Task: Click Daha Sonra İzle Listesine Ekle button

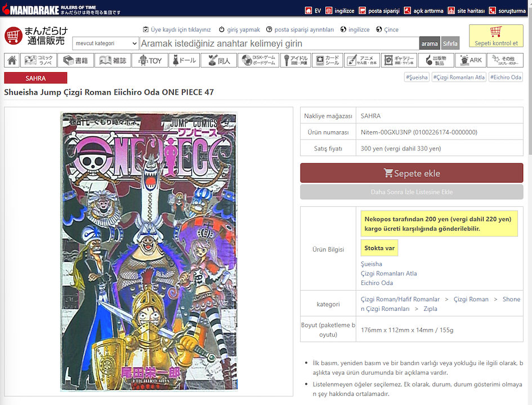Action: tap(412, 192)
